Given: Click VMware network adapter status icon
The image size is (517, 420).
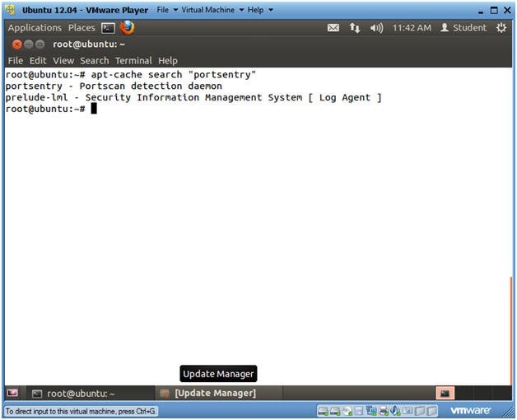Looking at the screenshot, I should click(x=371, y=411).
